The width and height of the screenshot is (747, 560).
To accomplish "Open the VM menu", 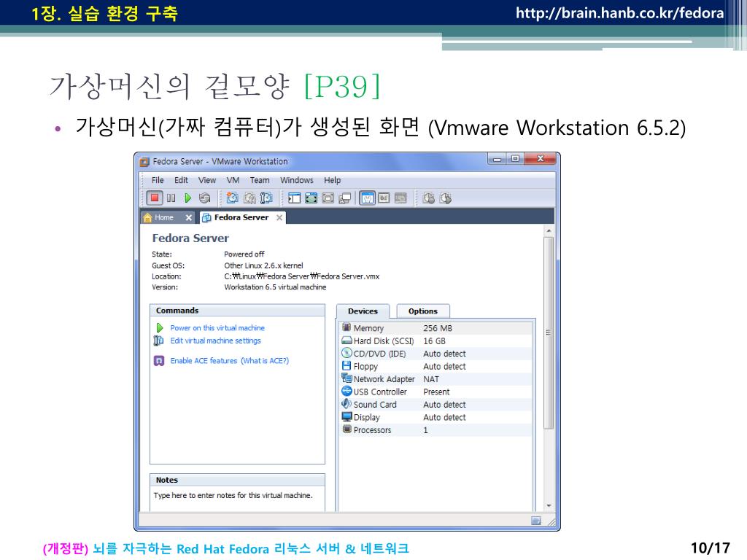I will pos(233,180).
